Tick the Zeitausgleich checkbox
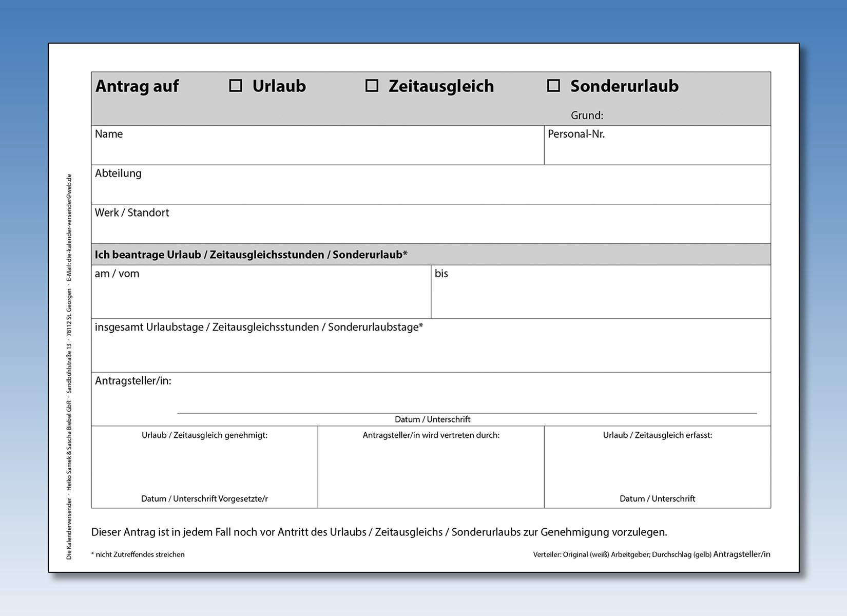This screenshot has width=847, height=616. (x=372, y=86)
